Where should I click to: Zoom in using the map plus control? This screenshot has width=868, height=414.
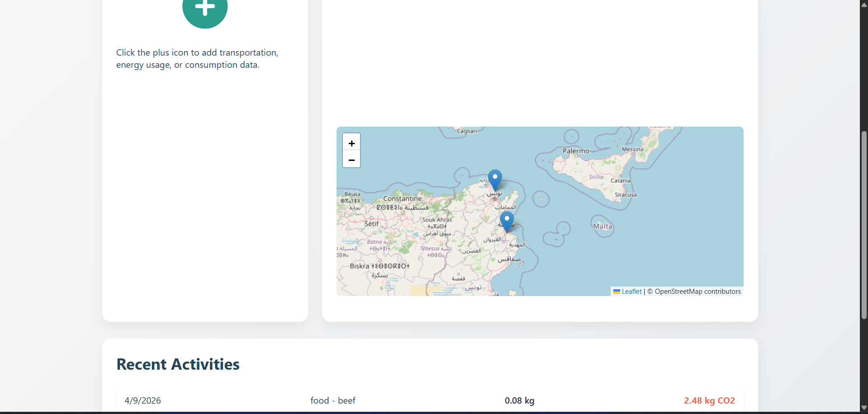(x=351, y=143)
